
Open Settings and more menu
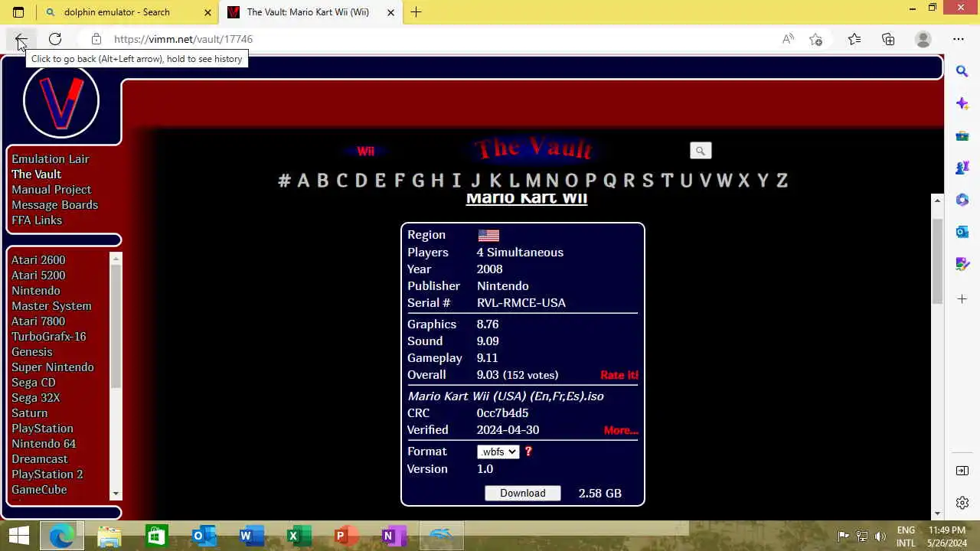click(959, 39)
